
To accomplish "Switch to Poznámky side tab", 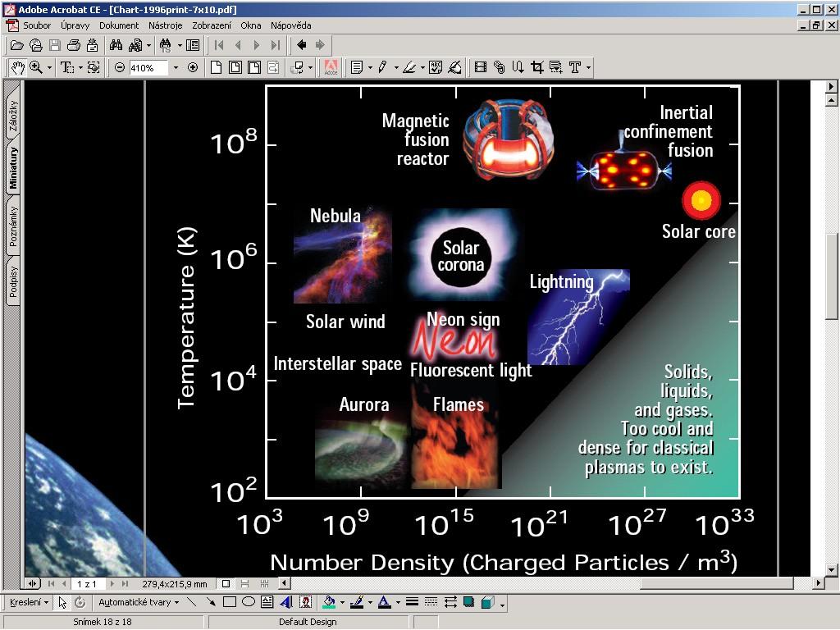I will coord(13,226).
